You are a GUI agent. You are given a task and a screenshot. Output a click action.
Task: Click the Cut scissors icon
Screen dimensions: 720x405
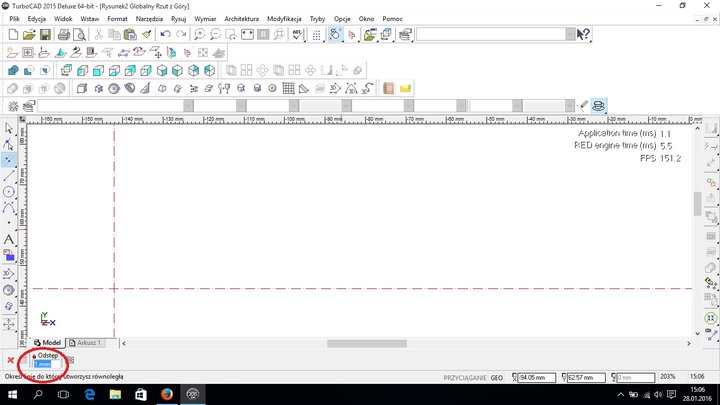98,34
